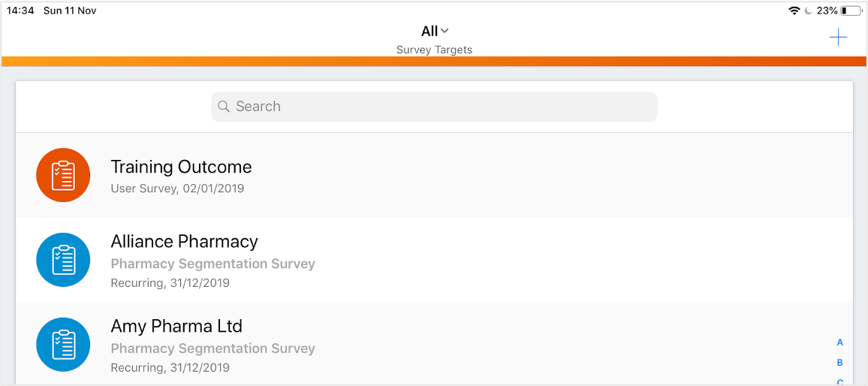
Task: Click Amy Pharma's Recurring, 31/12/2019 text
Action: click(170, 368)
